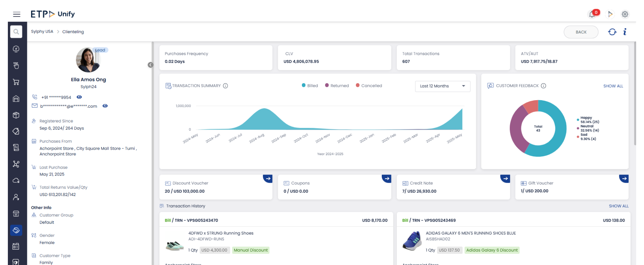Open the info icon beside refresh

point(625,32)
